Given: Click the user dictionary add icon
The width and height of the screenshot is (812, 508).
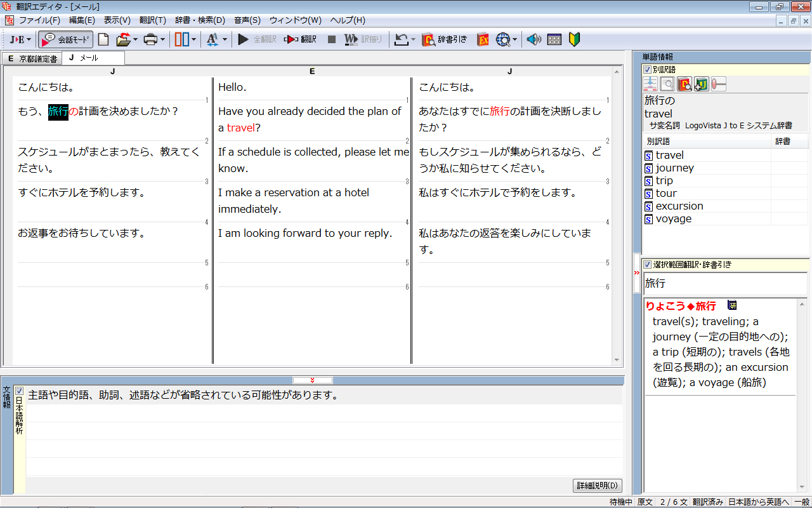Looking at the screenshot, I should tap(701, 84).
